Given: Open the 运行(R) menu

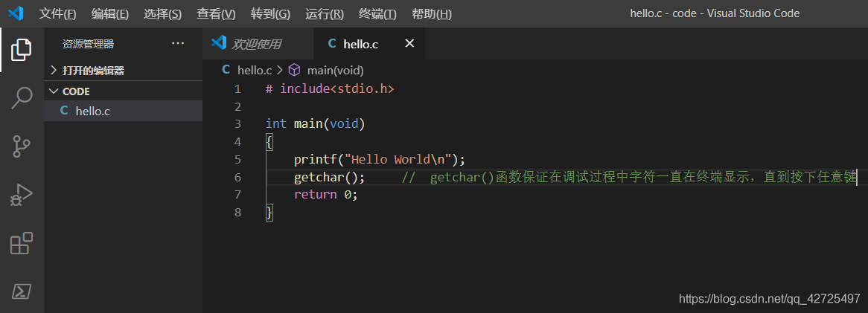Looking at the screenshot, I should tap(325, 14).
